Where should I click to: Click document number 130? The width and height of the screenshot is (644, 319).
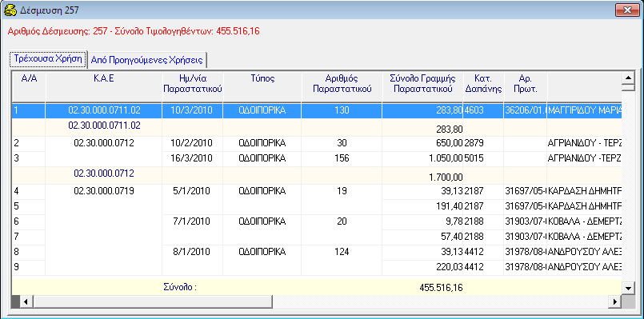coord(342,110)
